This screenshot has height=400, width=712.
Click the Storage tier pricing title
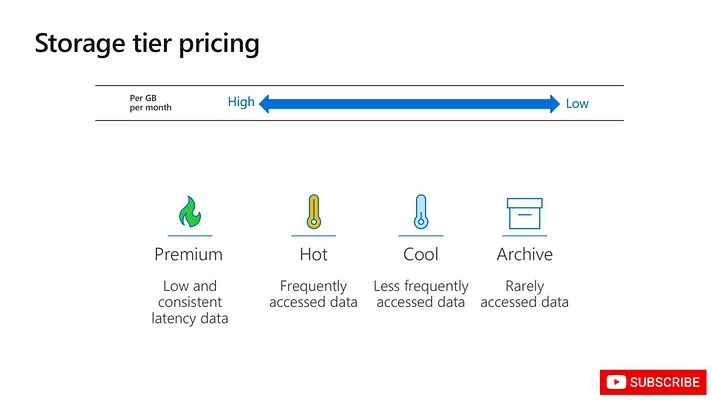click(x=147, y=44)
